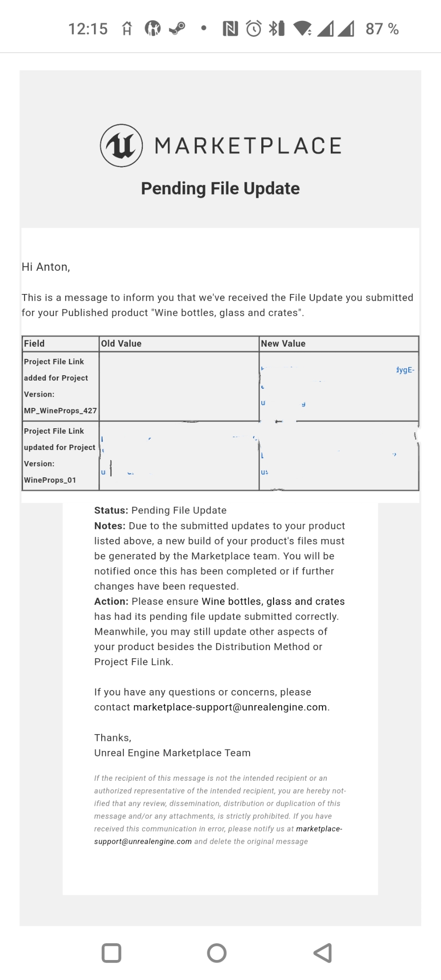Image resolution: width=441 pixels, height=980 pixels.
Task: Open the Wine bottles, glass and crates link
Action: pyautogui.click(x=273, y=602)
